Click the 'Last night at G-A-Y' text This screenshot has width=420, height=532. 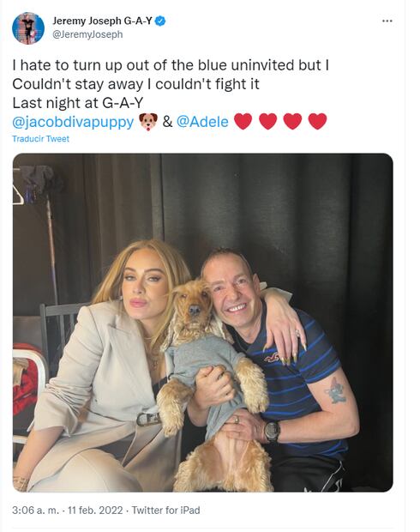tap(78, 103)
